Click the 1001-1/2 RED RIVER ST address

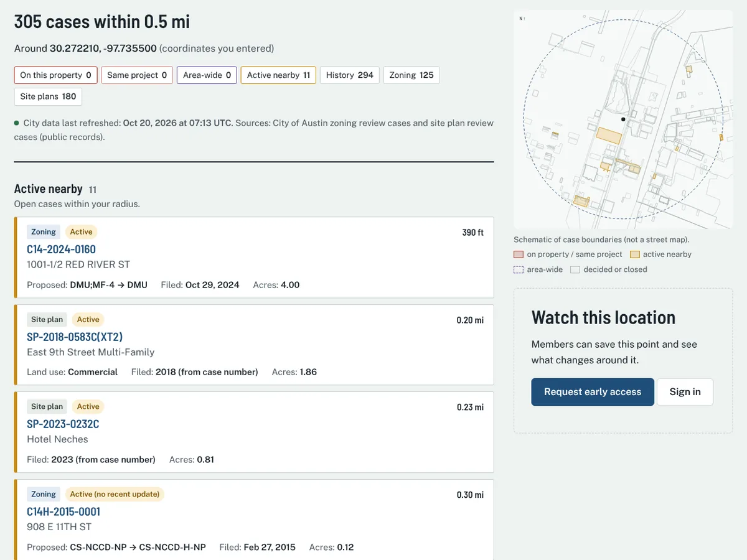click(x=78, y=264)
